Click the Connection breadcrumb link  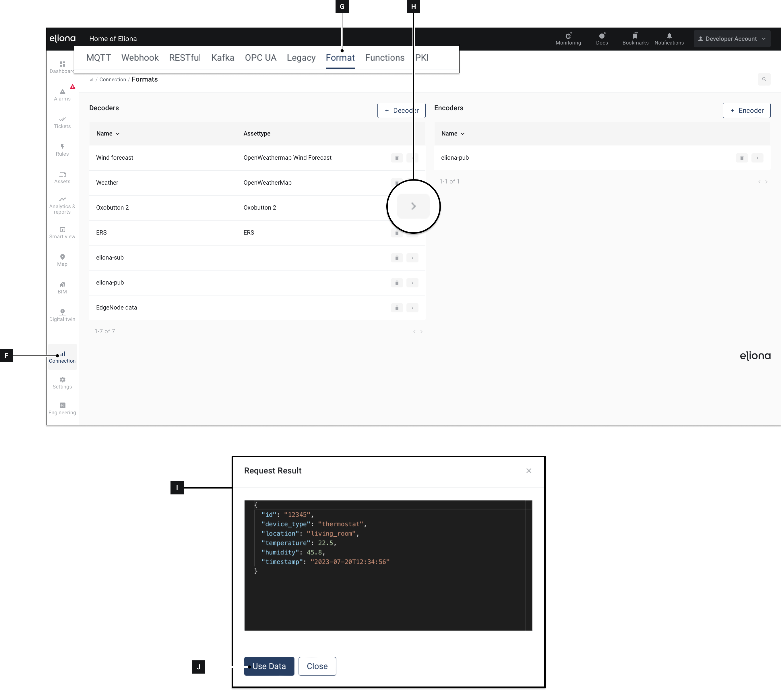[x=112, y=80]
